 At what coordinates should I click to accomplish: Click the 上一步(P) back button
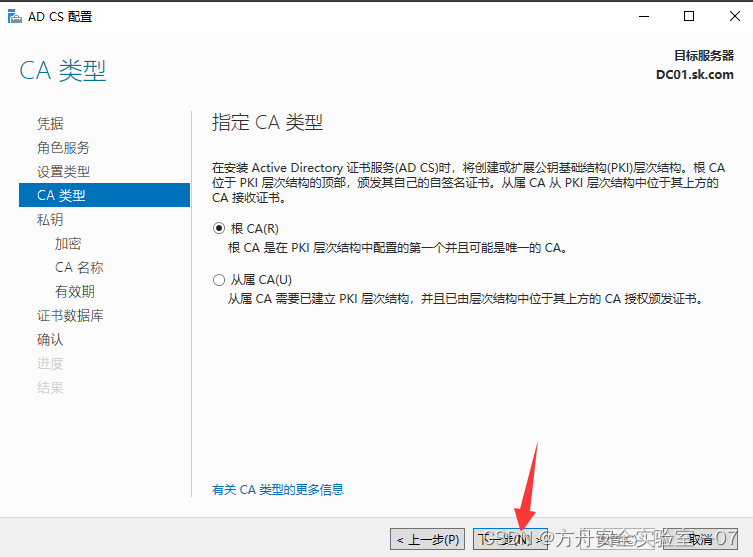click(x=427, y=540)
